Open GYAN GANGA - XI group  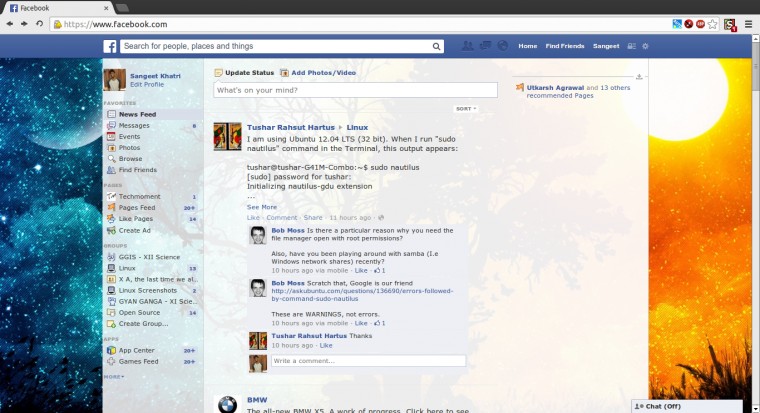coord(158,302)
